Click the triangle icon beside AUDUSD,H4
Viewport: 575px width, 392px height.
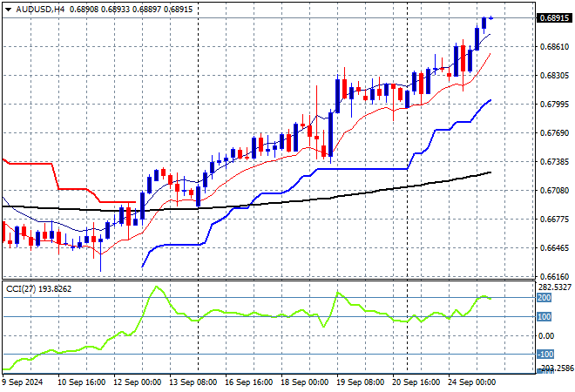click(8, 7)
